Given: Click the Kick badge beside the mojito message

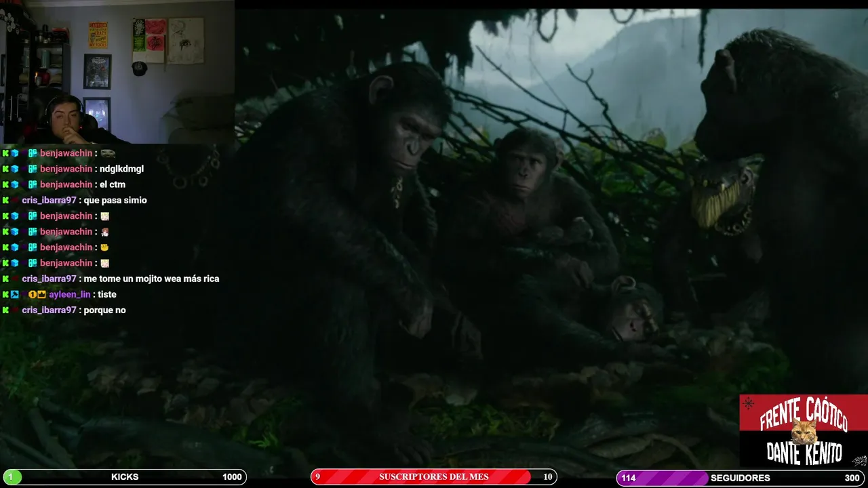Looking at the screenshot, I should point(5,279).
